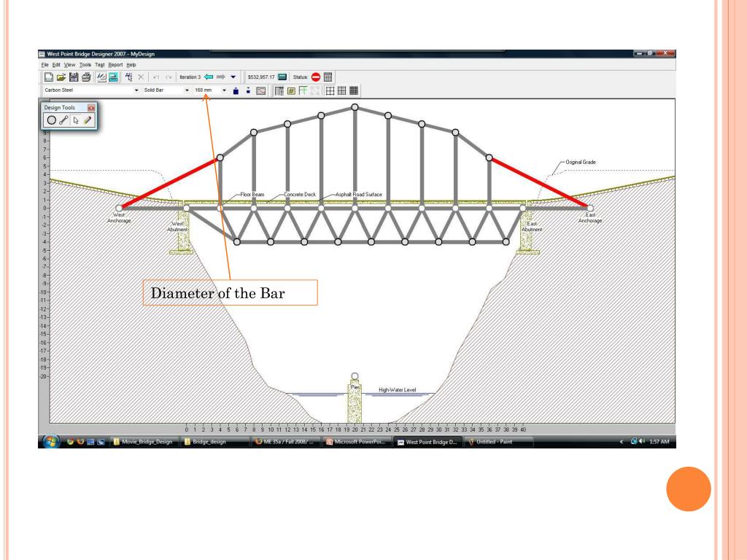Screen dimensions: 747x560
Task: Toggle member list view
Action: [279, 90]
